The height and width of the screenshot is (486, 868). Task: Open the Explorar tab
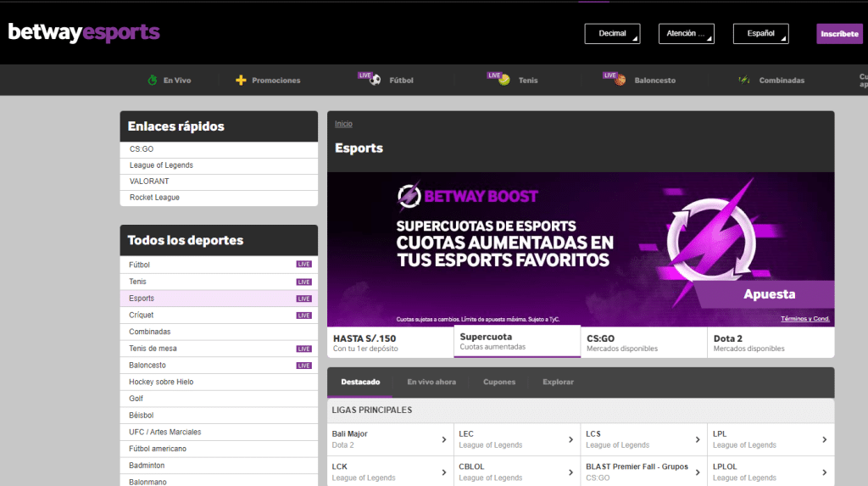[x=558, y=382]
